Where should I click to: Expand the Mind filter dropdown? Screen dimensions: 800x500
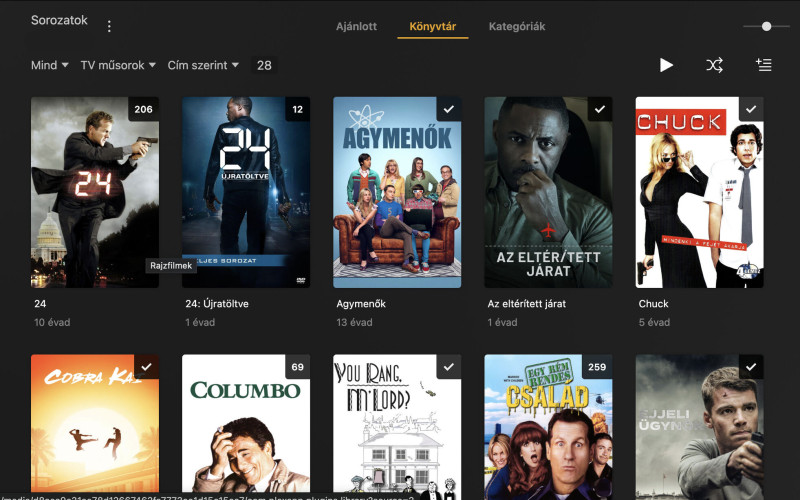pyautogui.click(x=49, y=65)
